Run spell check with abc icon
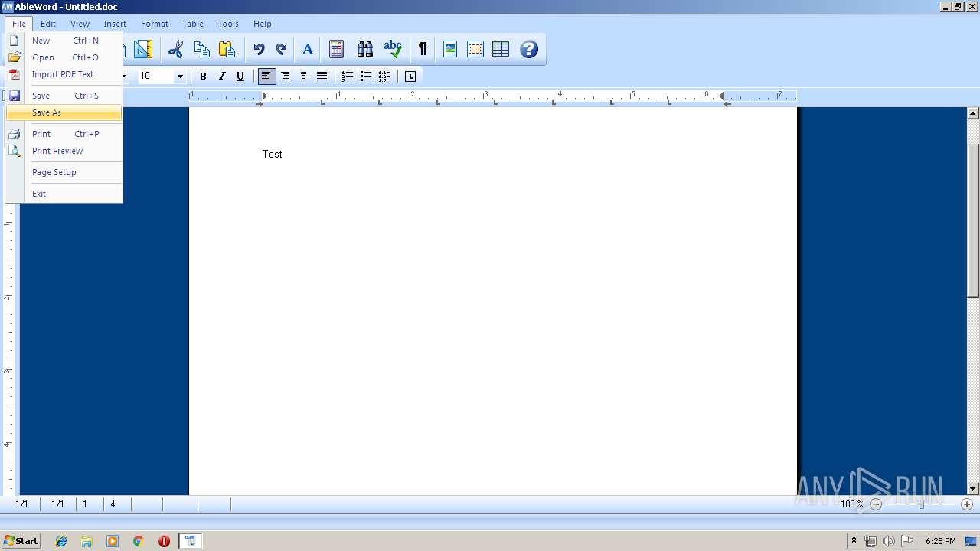 click(393, 49)
